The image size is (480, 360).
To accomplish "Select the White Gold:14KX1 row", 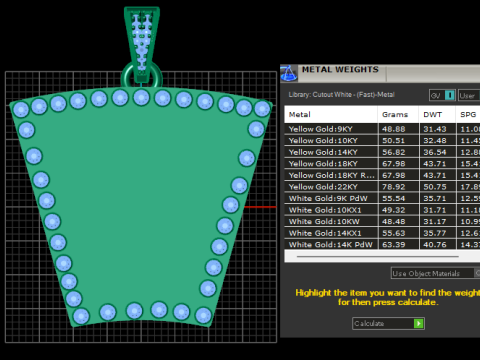I will tap(382, 233).
